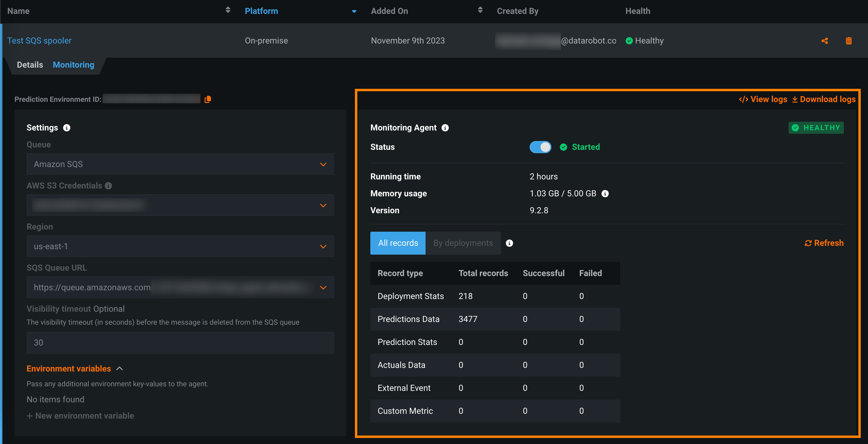Image resolution: width=868 pixels, height=444 pixels.
Task: Click the delete trash icon in the row
Action: coord(848,41)
